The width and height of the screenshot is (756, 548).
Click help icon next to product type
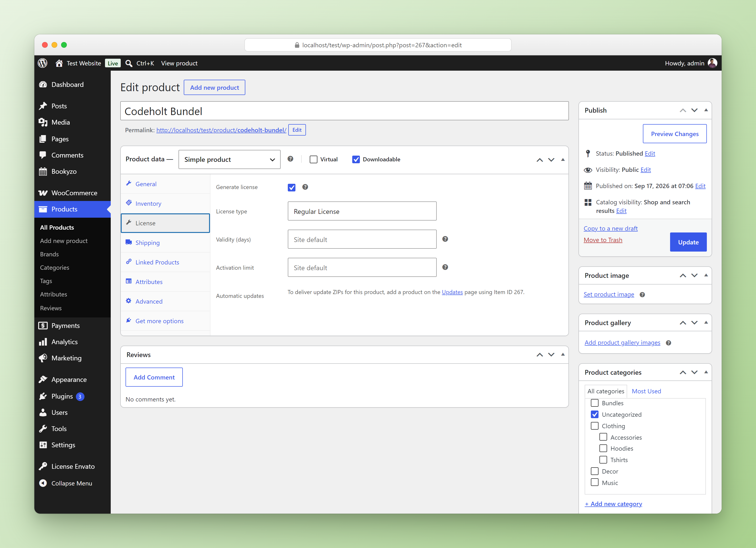290,159
